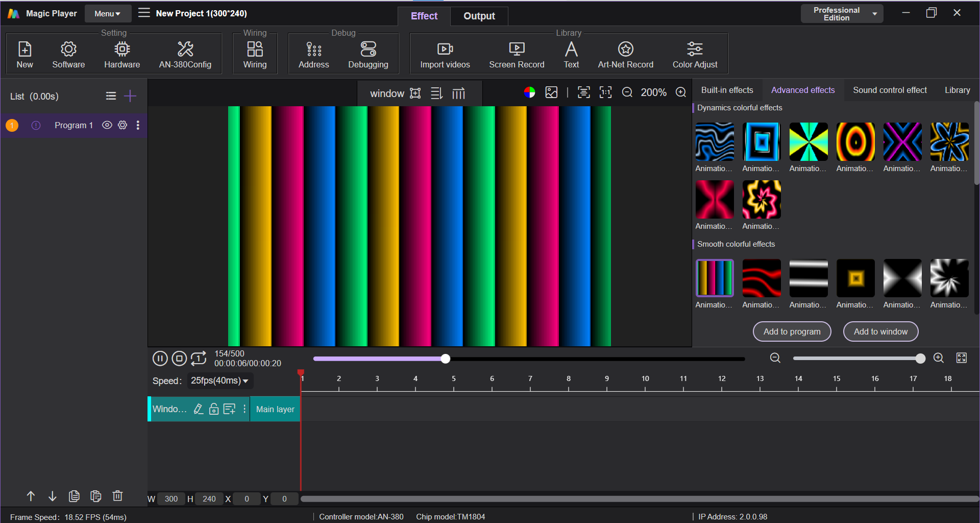Click the program list menu icon
Screen dimensions: 980x523
[x=111, y=96]
